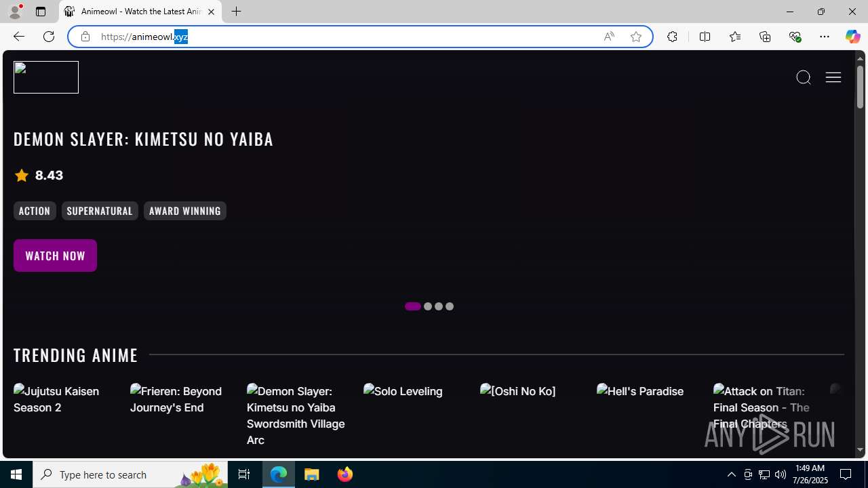Show hidden system tray icons
Screen dimensions: 868x488
point(731,474)
